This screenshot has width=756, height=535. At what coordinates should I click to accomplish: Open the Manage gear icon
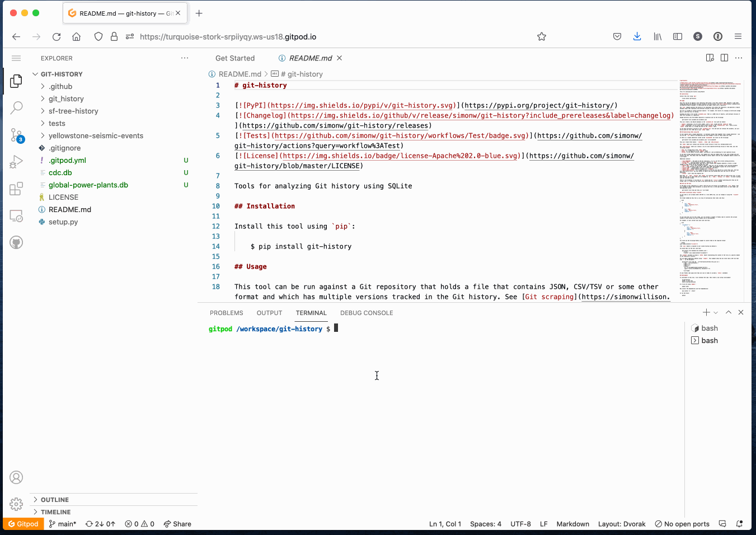(x=16, y=504)
